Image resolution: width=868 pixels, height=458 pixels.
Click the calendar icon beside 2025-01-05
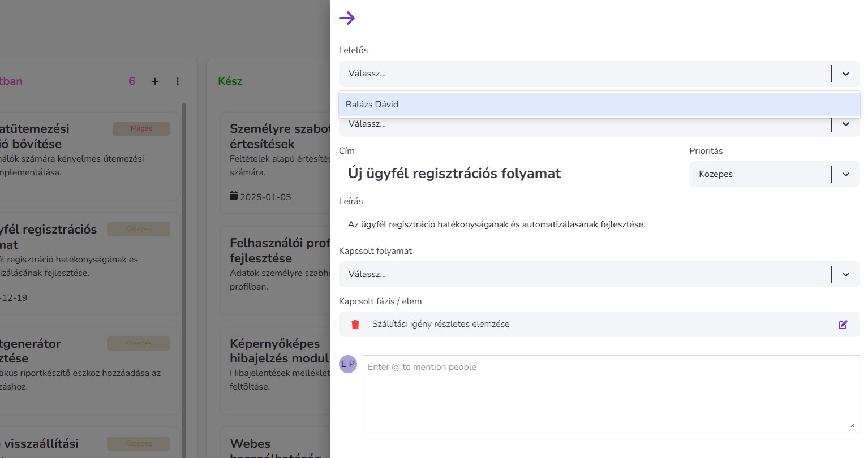(x=234, y=196)
